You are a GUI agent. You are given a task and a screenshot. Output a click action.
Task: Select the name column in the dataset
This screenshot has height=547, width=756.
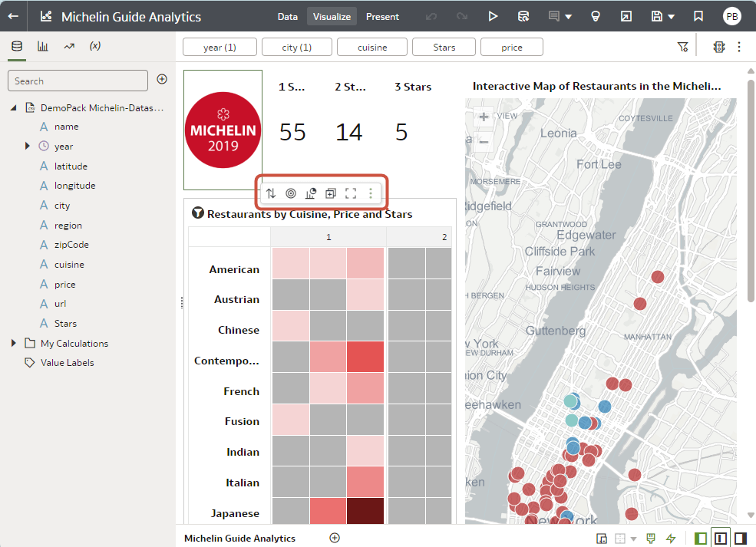pos(67,127)
